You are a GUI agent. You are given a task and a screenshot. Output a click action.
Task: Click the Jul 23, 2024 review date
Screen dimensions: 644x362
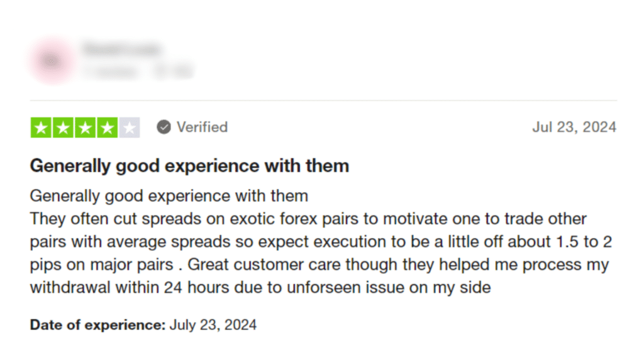574,127
